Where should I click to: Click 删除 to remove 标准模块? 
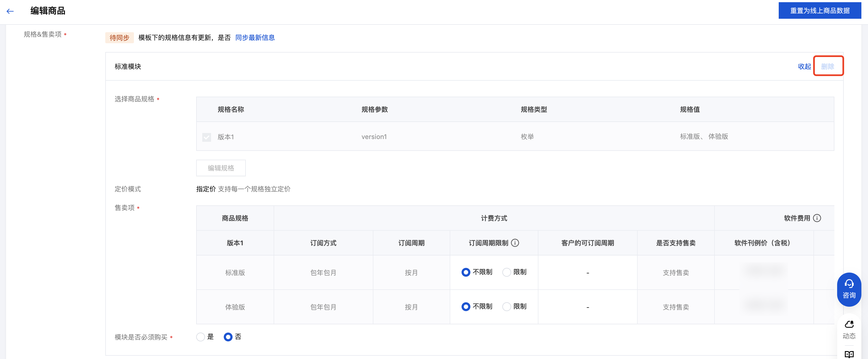point(827,66)
